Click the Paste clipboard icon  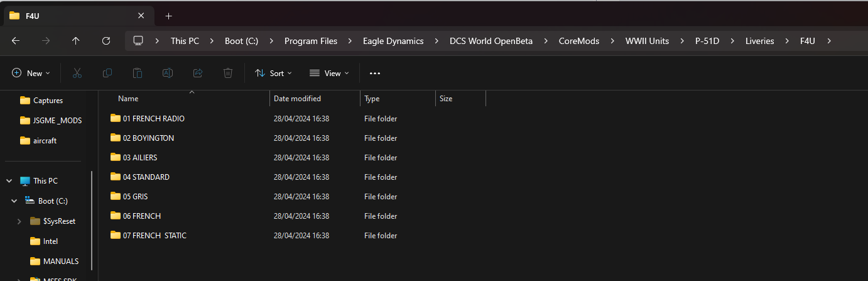pos(138,73)
